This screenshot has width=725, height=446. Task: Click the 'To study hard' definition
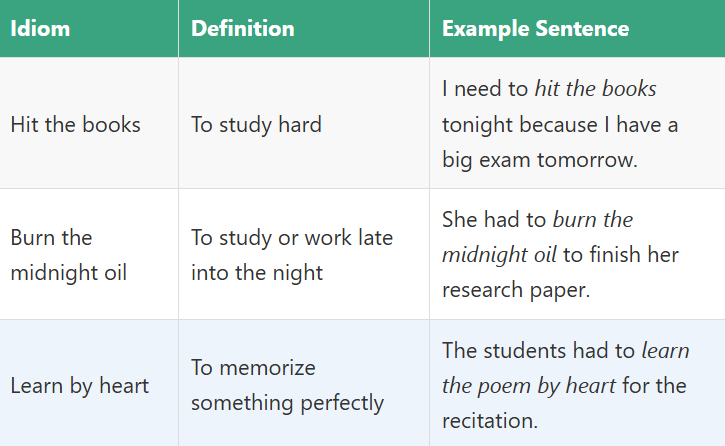(256, 124)
